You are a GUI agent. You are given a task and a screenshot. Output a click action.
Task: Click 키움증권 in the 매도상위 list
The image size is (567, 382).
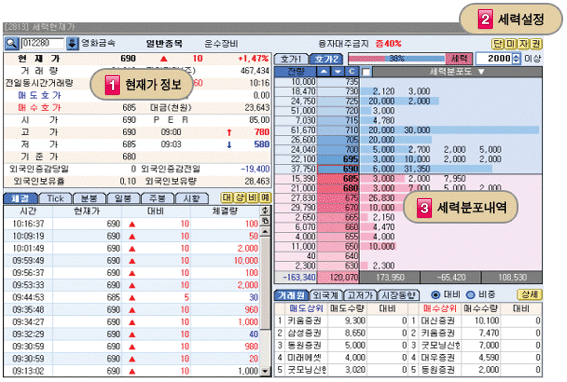(x=304, y=321)
